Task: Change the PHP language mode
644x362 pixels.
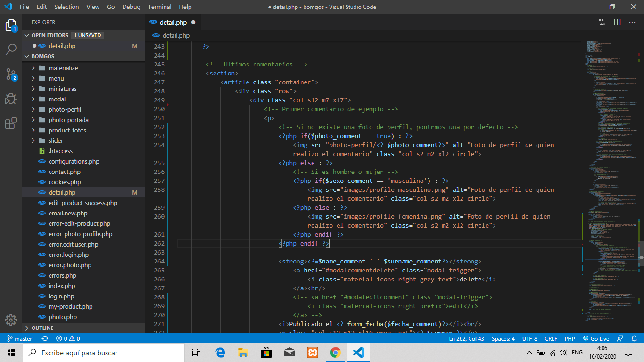Action: click(570, 338)
